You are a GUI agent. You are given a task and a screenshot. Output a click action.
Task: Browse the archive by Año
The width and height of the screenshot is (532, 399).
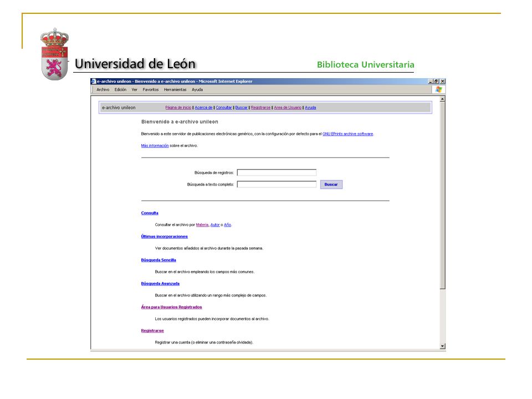[227, 224]
